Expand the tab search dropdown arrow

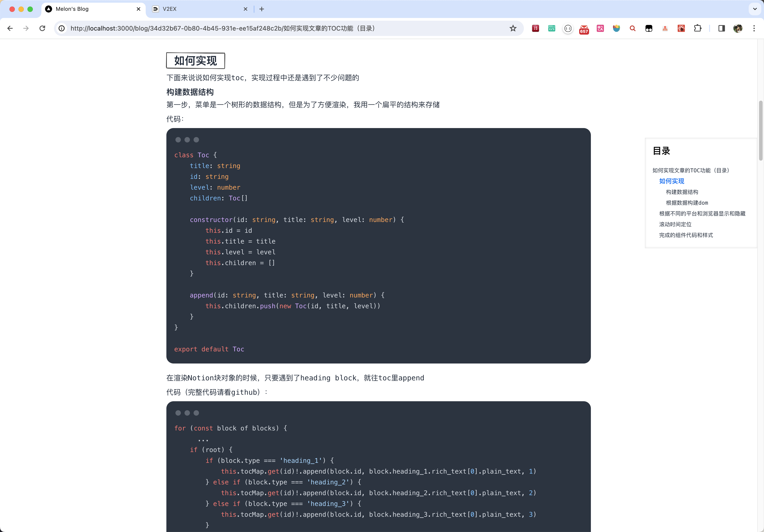click(755, 9)
